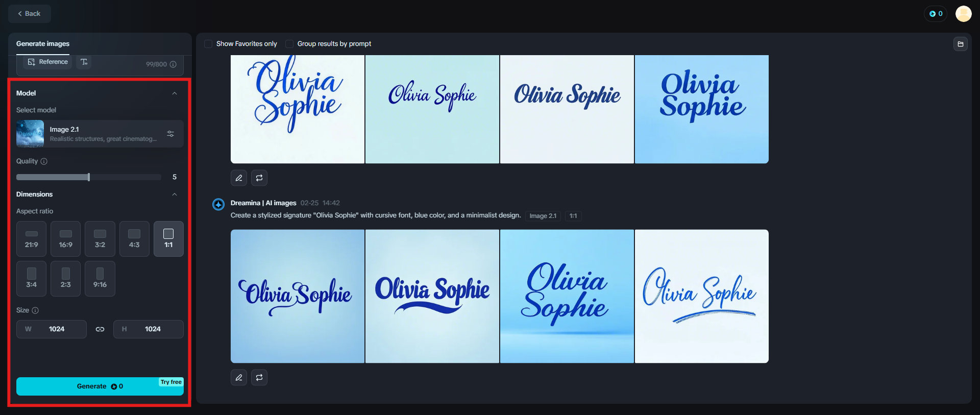Open the Image 2.1 model selector
Viewport: 980px width, 415px height.
coord(100,134)
